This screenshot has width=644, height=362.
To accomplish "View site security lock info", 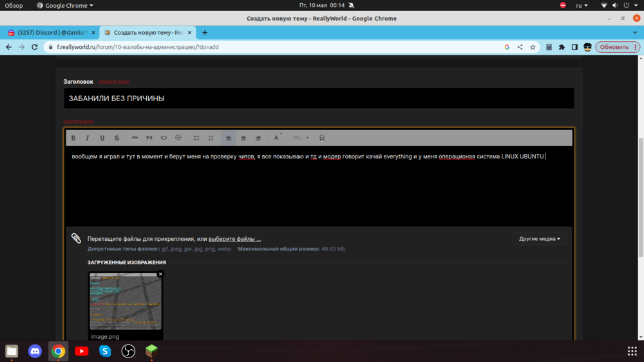I will [50, 47].
